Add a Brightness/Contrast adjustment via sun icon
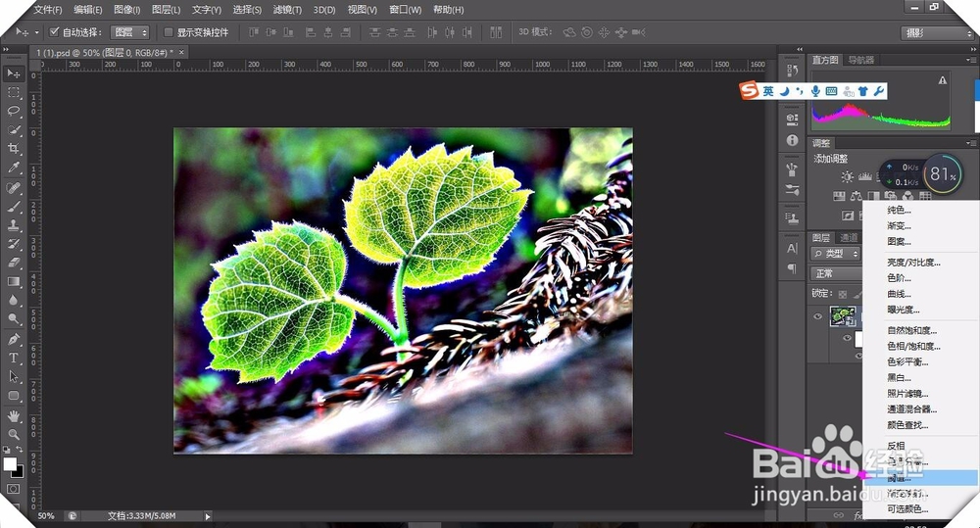This screenshot has width=980, height=528. [847, 177]
